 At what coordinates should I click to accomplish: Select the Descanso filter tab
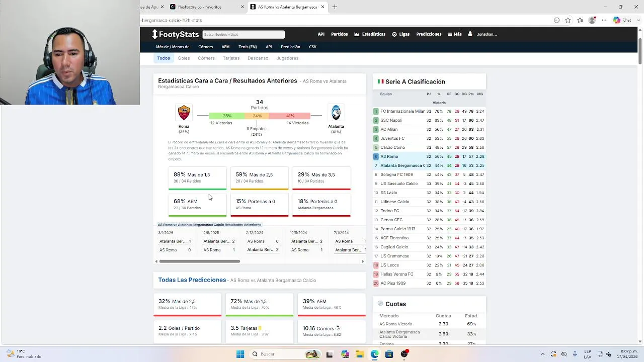click(x=258, y=58)
